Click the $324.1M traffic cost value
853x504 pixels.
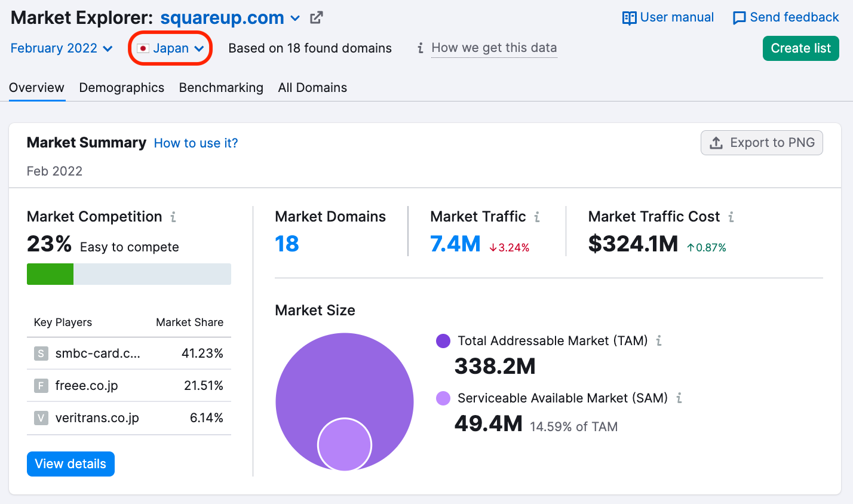coord(633,244)
